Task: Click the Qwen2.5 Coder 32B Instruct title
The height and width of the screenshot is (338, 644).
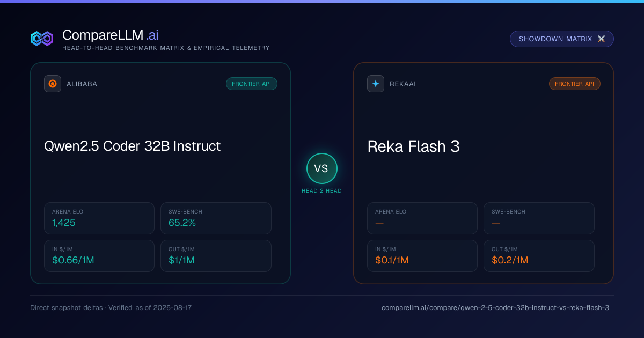Action: click(x=133, y=146)
